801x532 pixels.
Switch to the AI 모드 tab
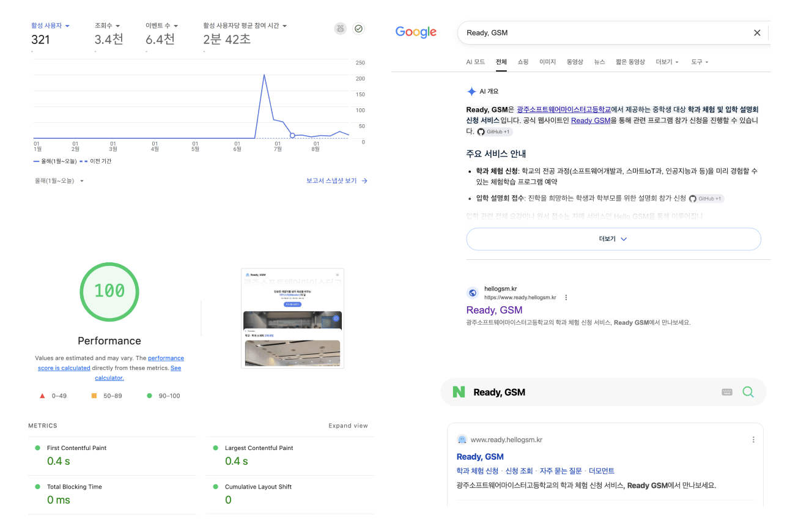(475, 62)
